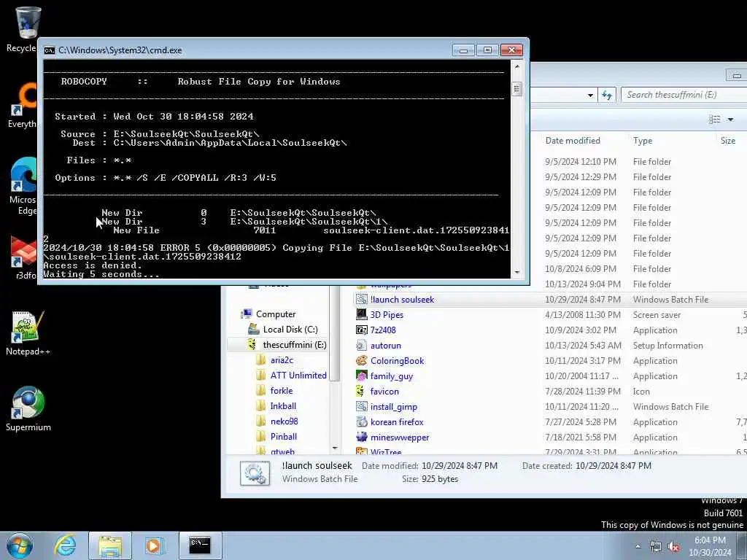The width and height of the screenshot is (747, 560).
Task: Click the 7/28/2024 11:39 PM date cell
Action: click(x=583, y=392)
